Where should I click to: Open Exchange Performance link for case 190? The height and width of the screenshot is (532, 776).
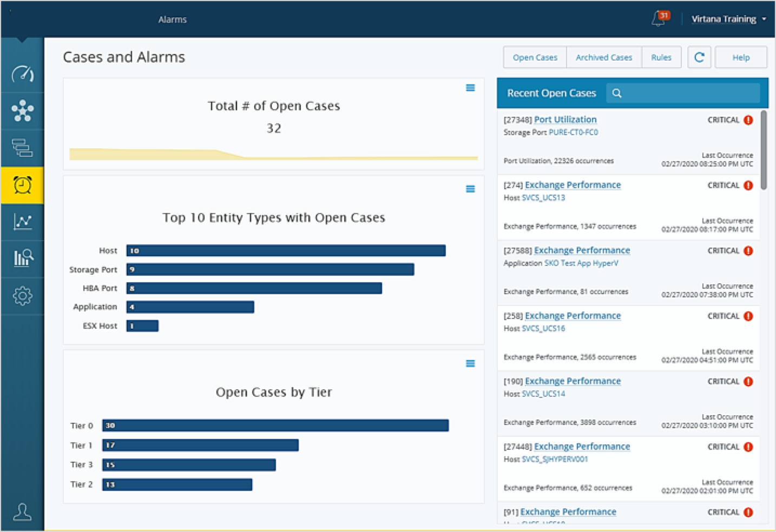click(x=573, y=381)
